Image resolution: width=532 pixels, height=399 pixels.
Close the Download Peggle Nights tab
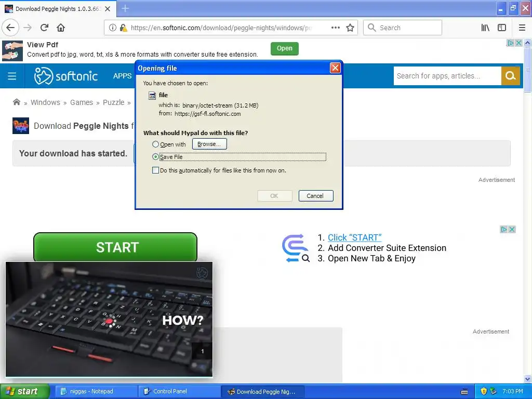pos(108,9)
